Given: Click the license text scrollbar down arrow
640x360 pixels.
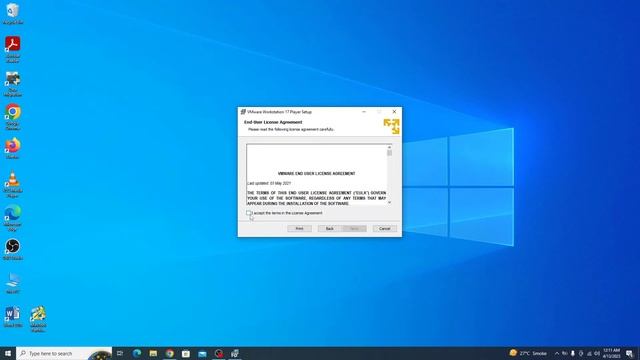Looking at the screenshot, I should (x=389, y=202).
